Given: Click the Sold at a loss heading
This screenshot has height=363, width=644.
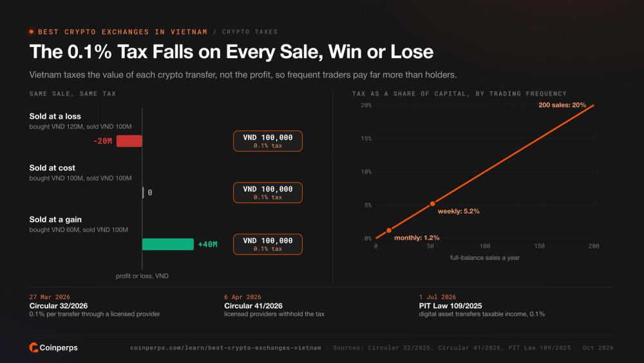Looking at the screenshot, I should coord(55,116).
